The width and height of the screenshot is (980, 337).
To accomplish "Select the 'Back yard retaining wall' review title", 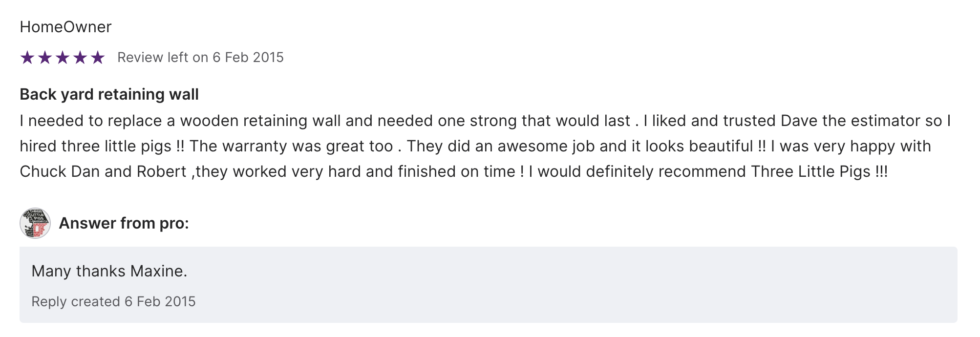I will pyautogui.click(x=109, y=94).
